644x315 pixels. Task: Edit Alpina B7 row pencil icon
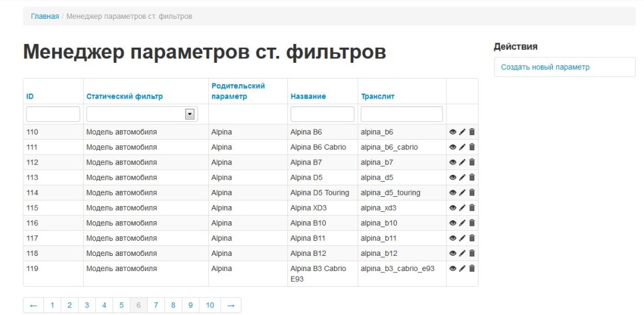462,162
